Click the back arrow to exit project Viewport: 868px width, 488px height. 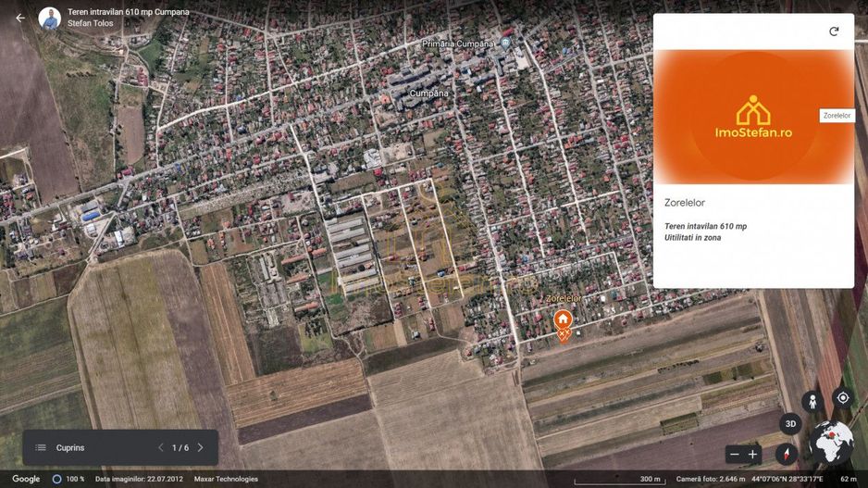pyautogui.click(x=20, y=18)
